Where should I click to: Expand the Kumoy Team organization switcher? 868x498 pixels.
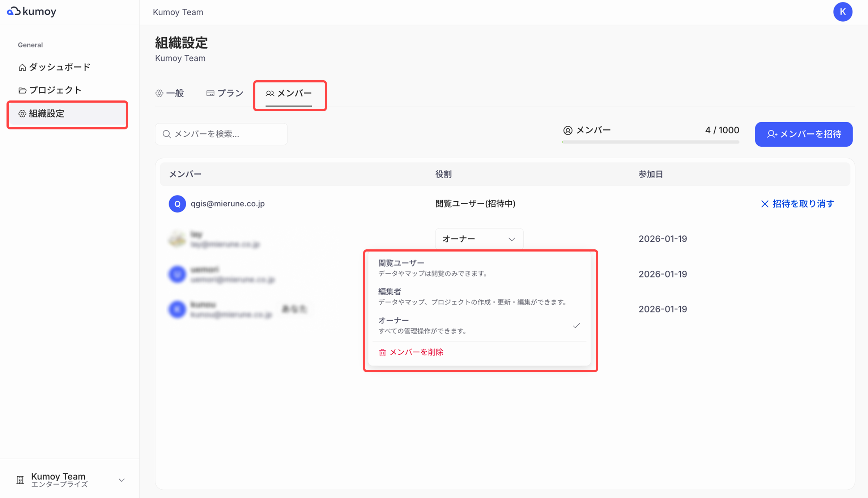point(122,480)
